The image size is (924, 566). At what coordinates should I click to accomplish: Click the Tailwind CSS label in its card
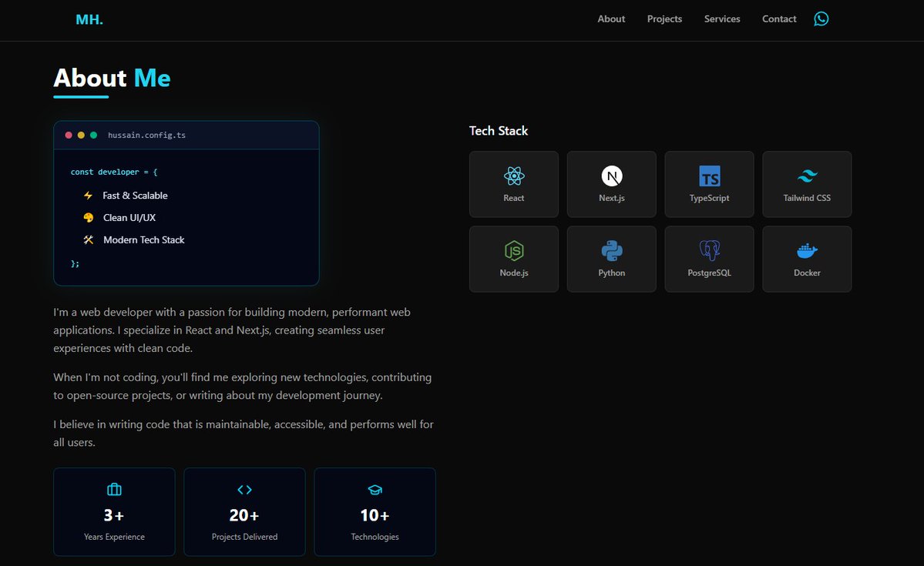(x=807, y=198)
